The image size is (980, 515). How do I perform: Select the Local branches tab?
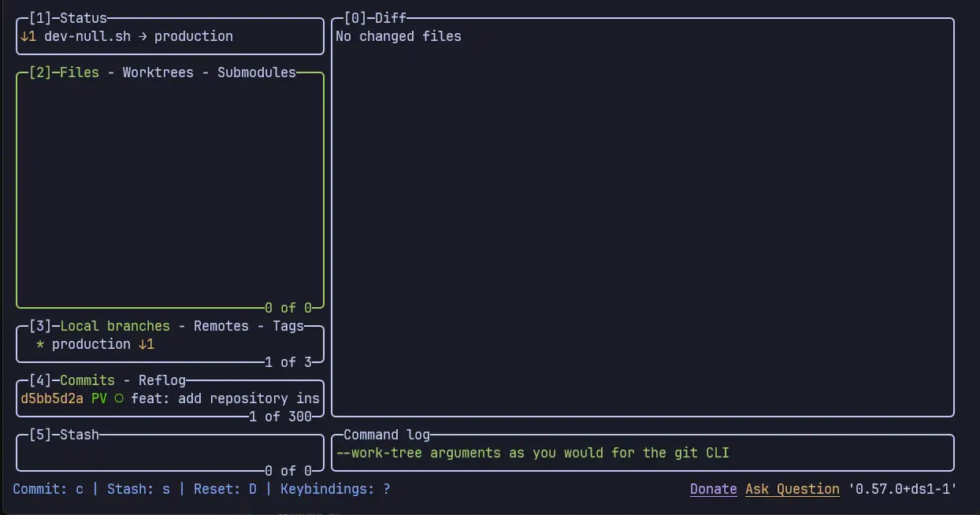pos(115,326)
